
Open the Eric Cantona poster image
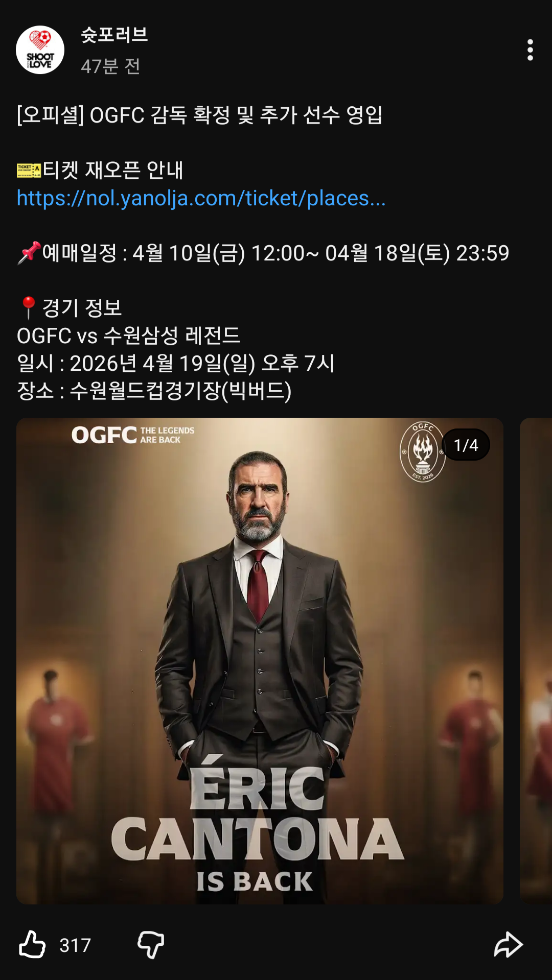[x=260, y=660]
